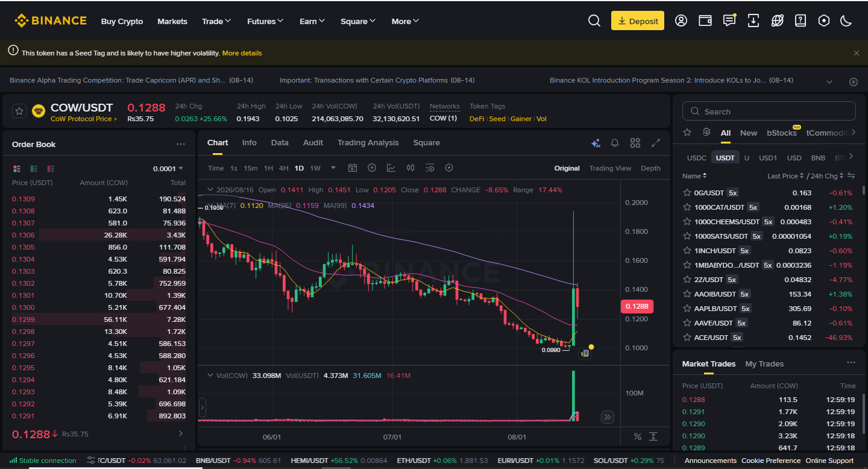Focus the market pair Search field
Image resolution: width=868 pixels, height=469 pixels.
(x=769, y=111)
